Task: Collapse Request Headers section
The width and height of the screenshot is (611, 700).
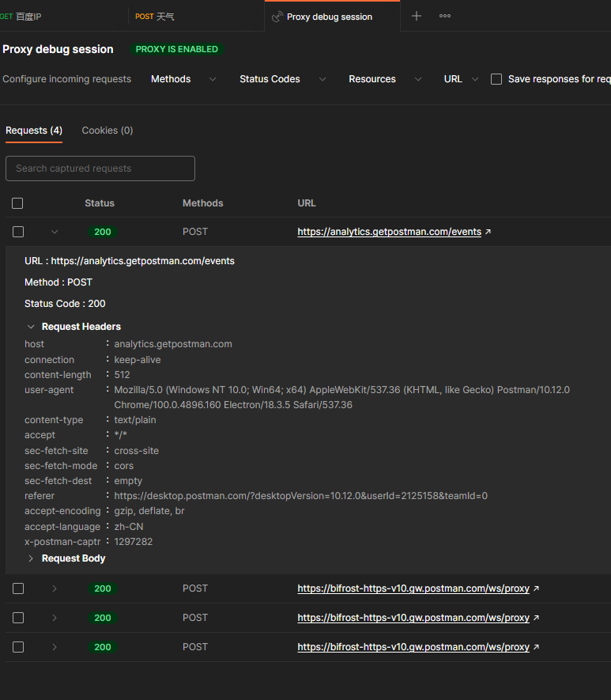Action: coord(31,327)
